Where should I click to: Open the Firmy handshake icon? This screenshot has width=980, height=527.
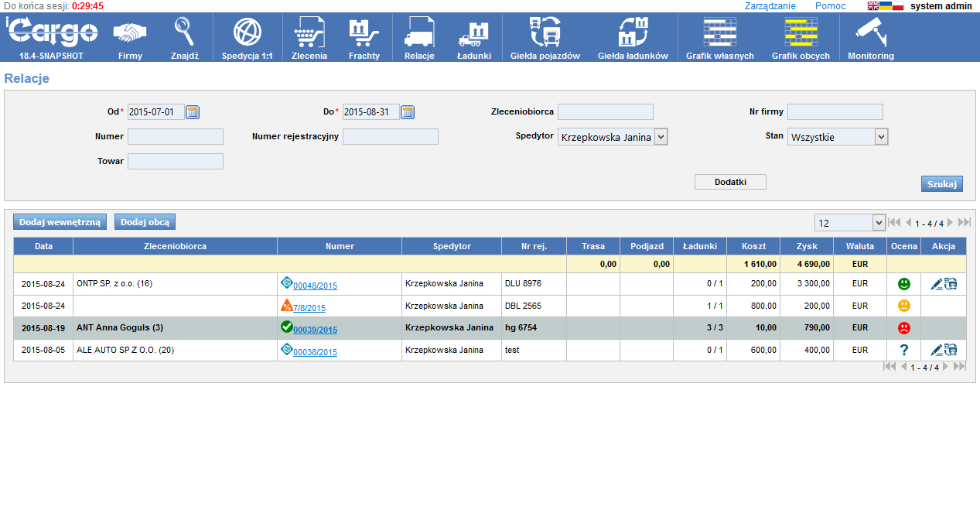coord(130,33)
